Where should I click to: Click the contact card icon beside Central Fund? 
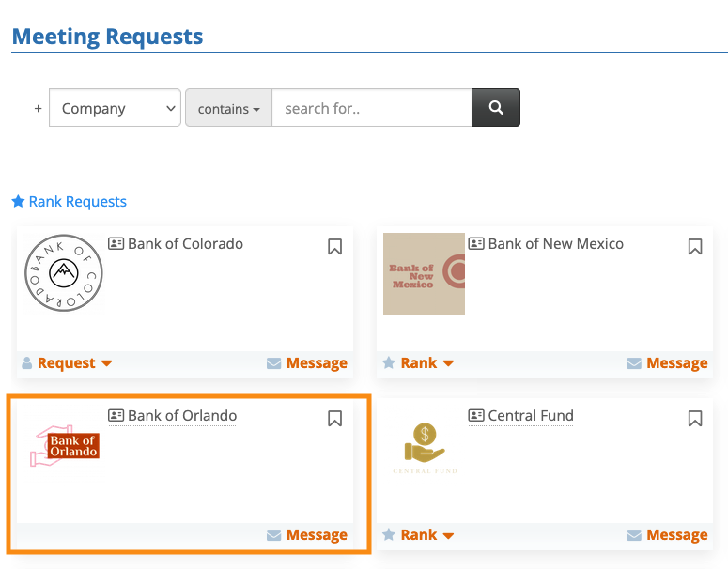click(x=476, y=416)
